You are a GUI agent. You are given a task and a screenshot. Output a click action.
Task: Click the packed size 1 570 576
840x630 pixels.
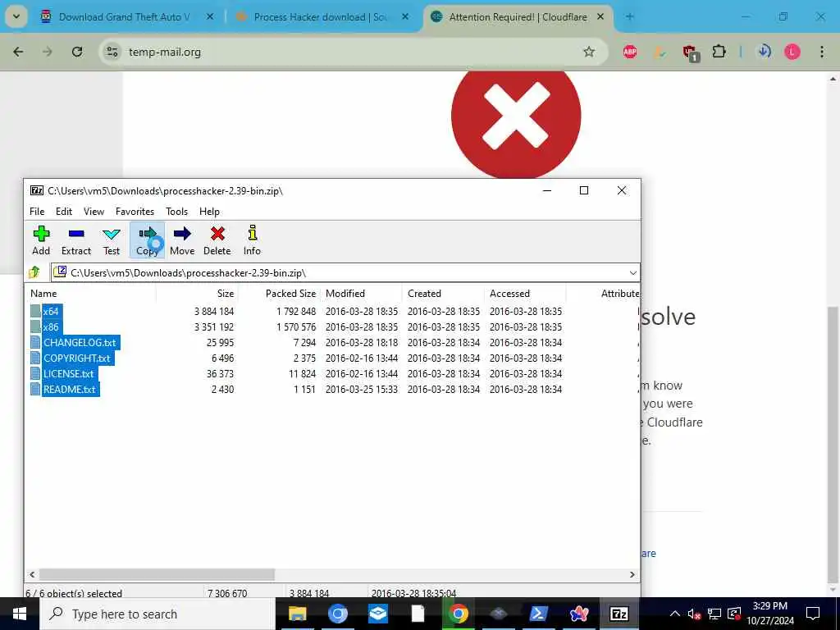[x=296, y=326]
